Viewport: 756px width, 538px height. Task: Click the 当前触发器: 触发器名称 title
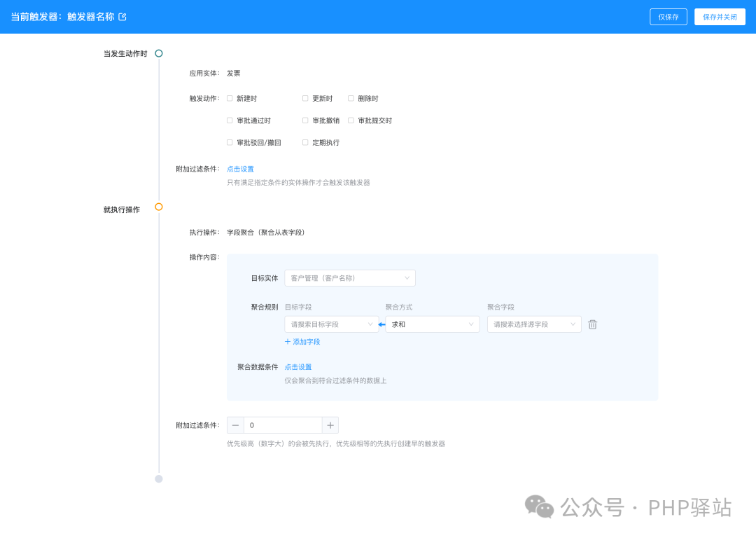(x=63, y=17)
